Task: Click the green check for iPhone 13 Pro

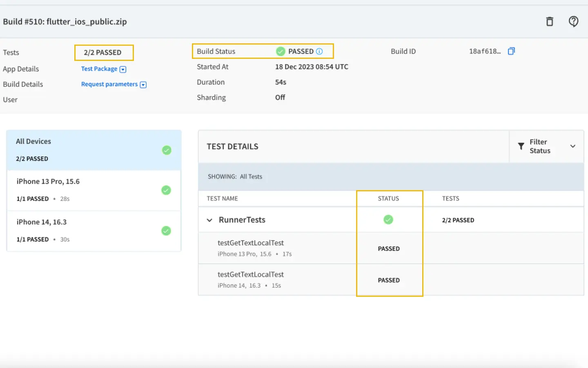Action: click(166, 190)
